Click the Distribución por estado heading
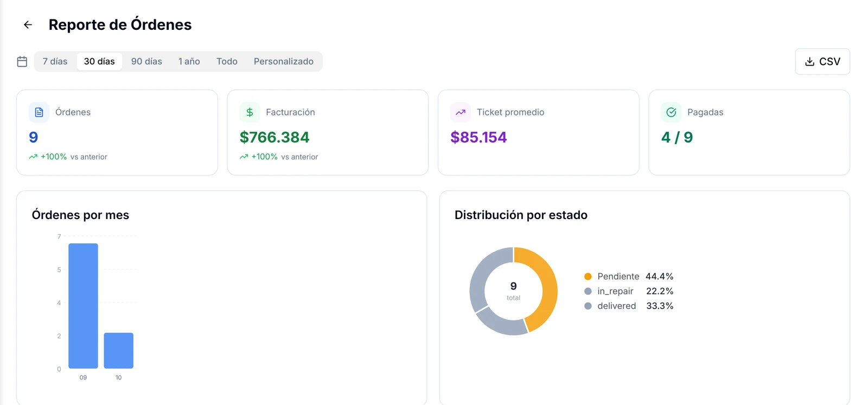 521,215
